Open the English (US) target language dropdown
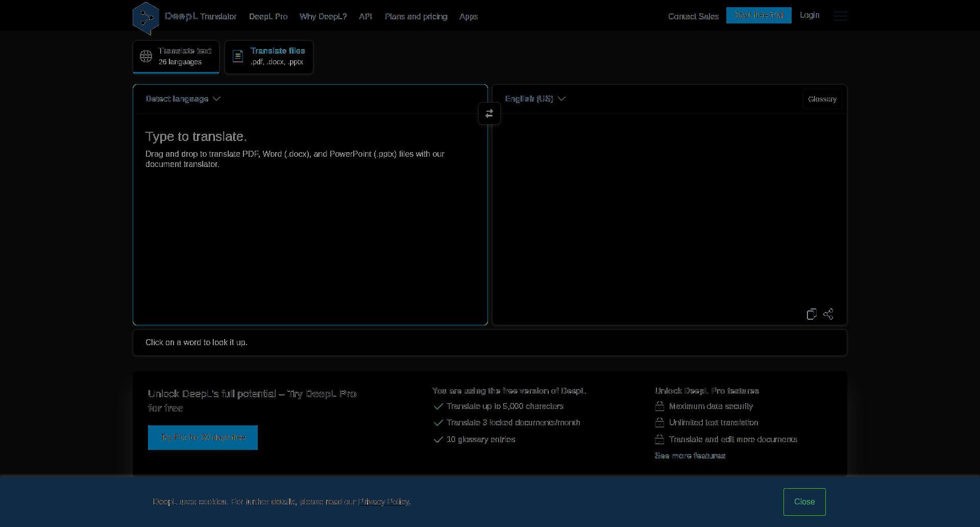 535,99
